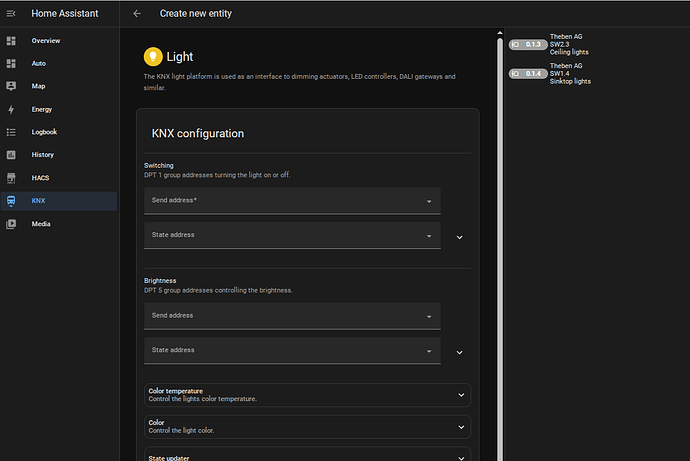
Task: Open the Overview dashboard icon
Action: tap(11, 41)
